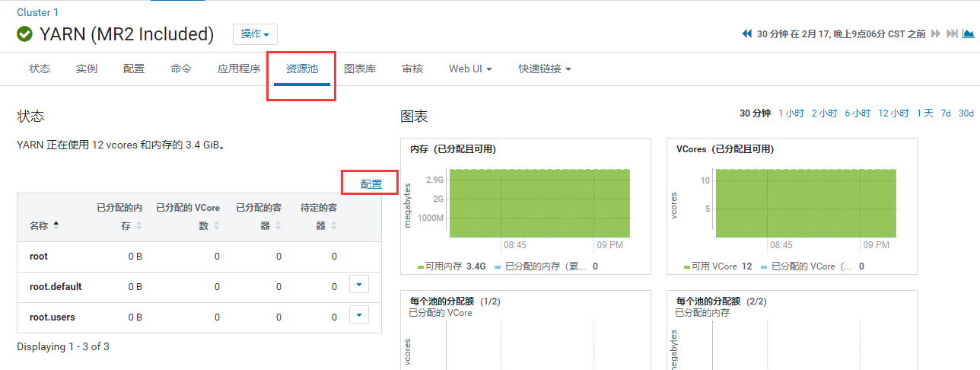Click the root pool name
The image size is (980, 370).
pyautogui.click(x=39, y=257)
